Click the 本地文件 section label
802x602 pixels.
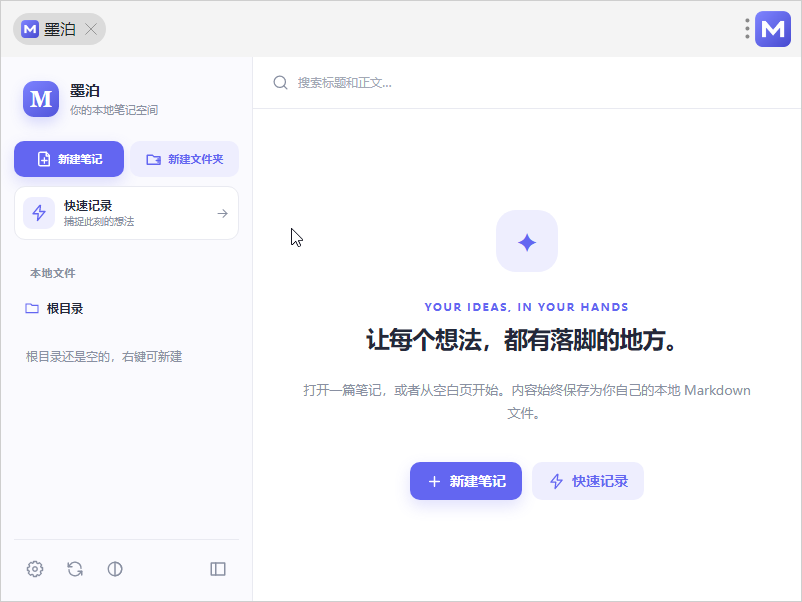pos(53,273)
